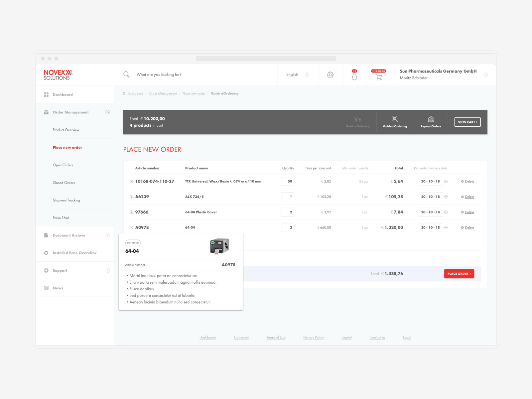
Task: Click the Document Archive sidebar icon
Action: (x=46, y=235)
